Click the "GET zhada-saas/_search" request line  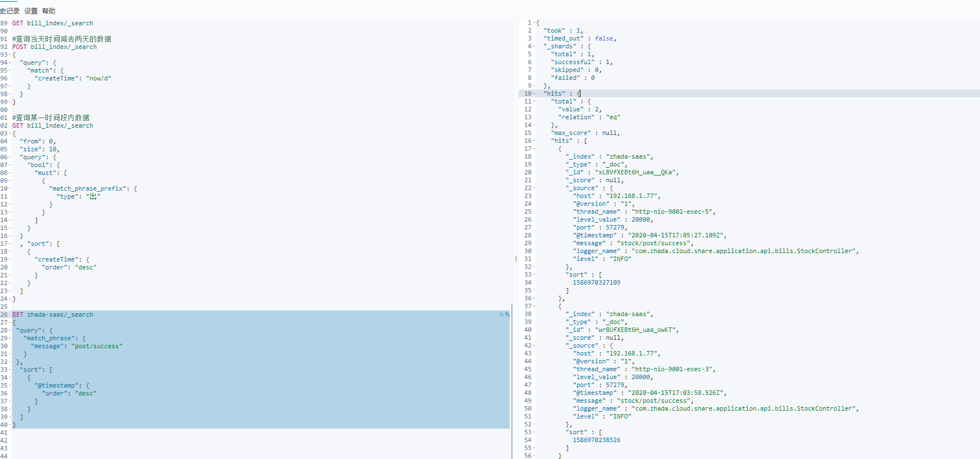(53, 314)
